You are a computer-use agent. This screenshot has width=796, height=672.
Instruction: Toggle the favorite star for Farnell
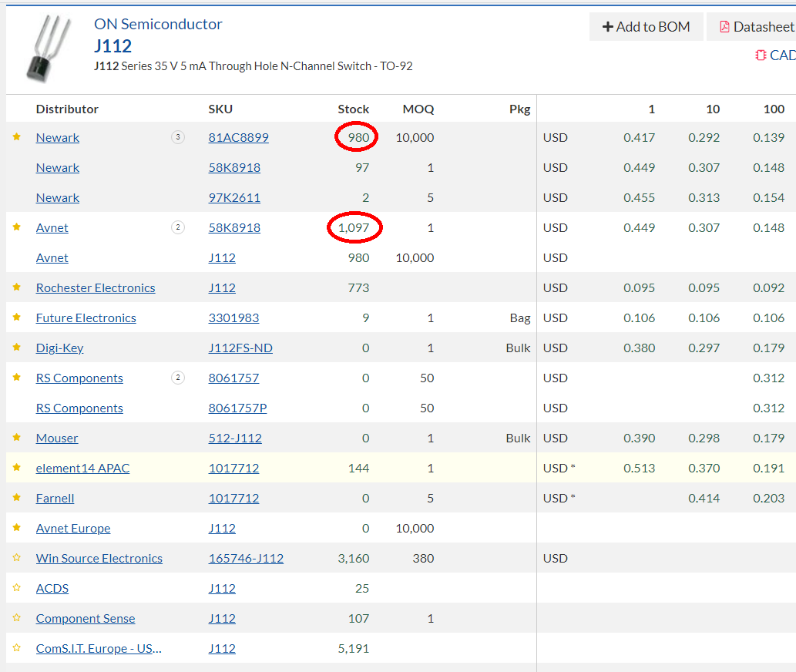coord(17,497)
